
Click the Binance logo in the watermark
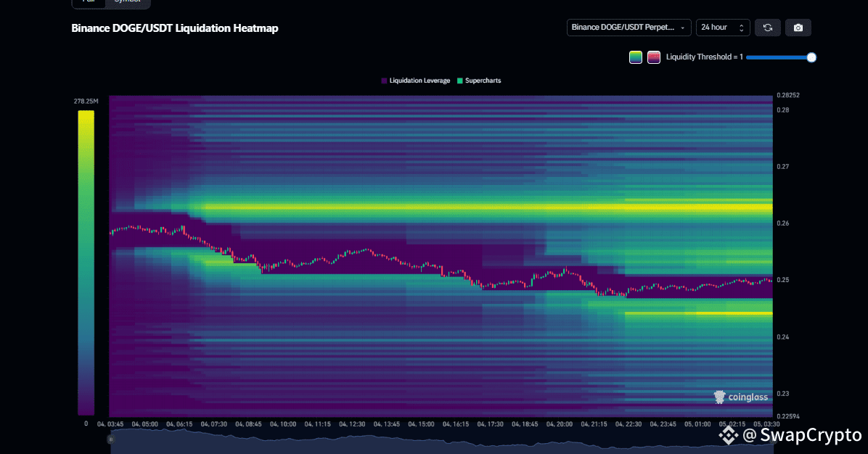pos(728,435)
